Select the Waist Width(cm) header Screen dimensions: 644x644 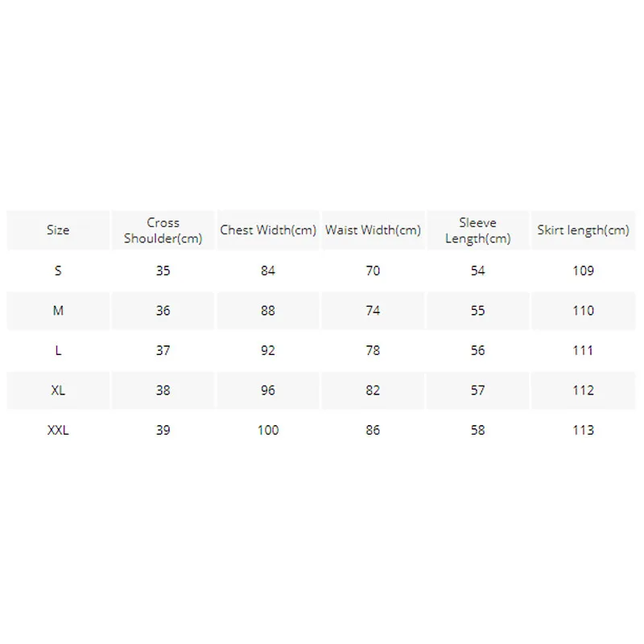(x=373, y=230)
